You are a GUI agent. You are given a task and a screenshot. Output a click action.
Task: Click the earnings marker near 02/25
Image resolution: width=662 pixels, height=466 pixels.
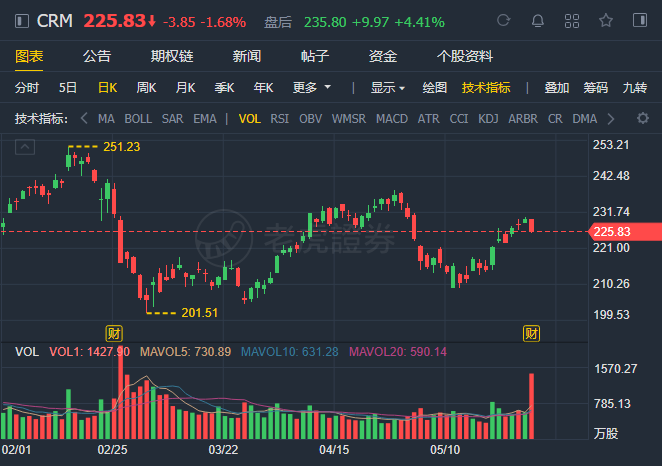[114, 333]
